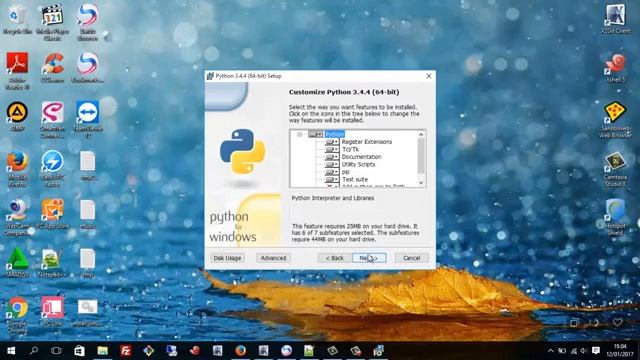The width and height of the screenshot is (640, 360).
Task: Open the Python feature install dropdown
Action: coord(315,134)
